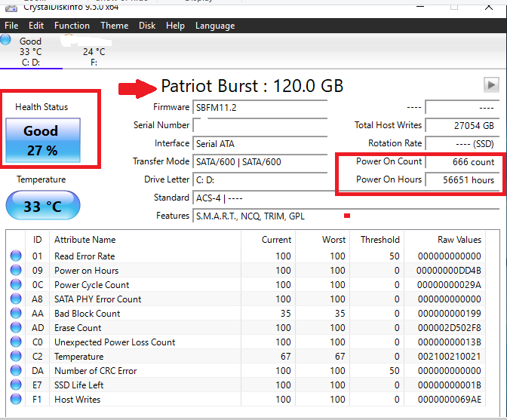Click the next disk arrow button
This screenshot has width=507, height=420.
pos(491,85)
